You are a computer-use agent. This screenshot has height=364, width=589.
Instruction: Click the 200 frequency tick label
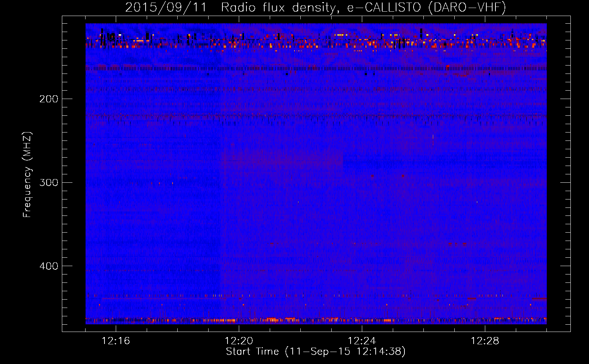(49, 99)
